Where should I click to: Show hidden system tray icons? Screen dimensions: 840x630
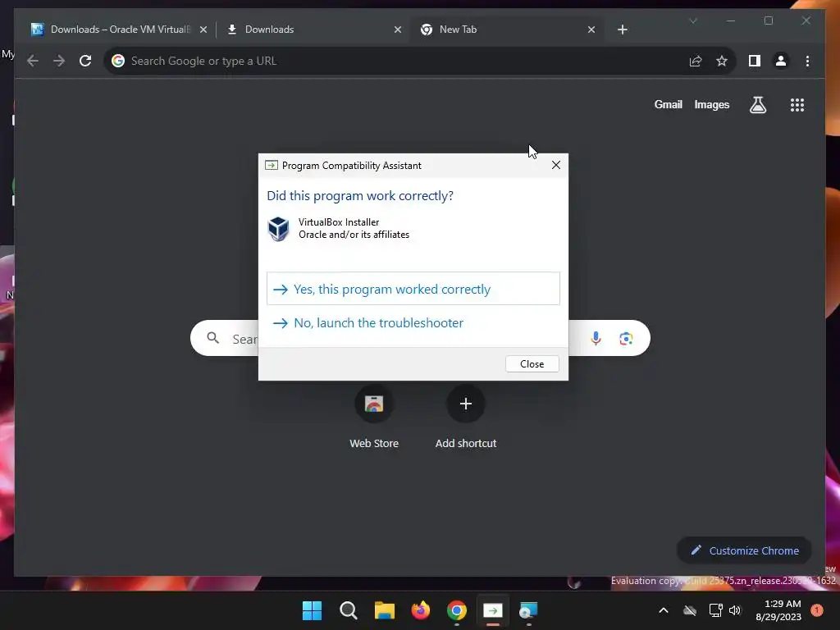[x=663, y=610]
